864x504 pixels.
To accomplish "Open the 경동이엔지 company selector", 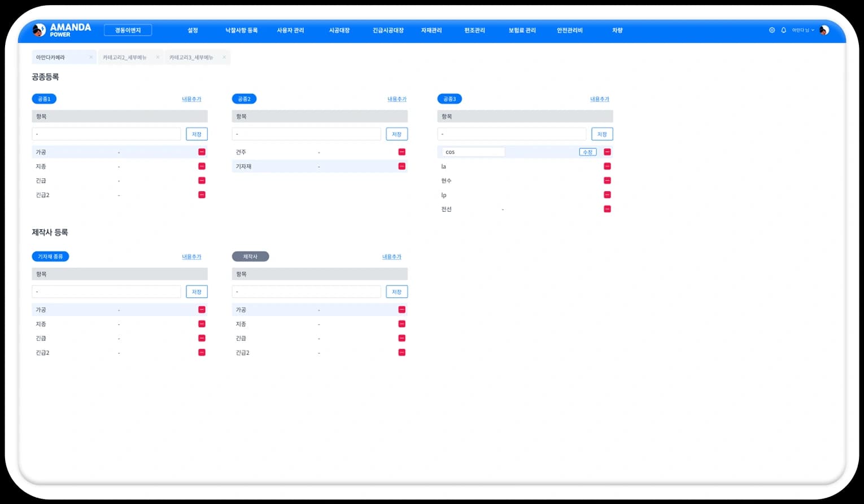I will pyautogui.click(x=128, y=30).
